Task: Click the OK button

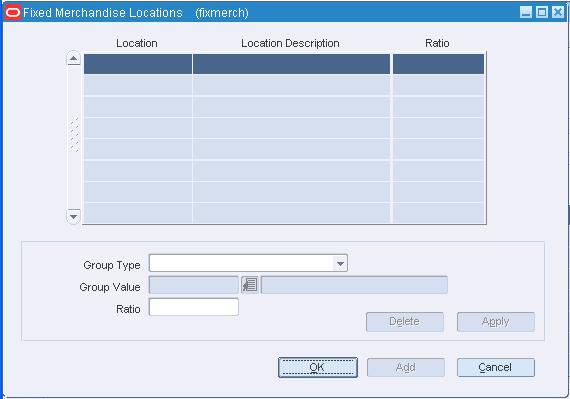Action: [x=318, y=367]
